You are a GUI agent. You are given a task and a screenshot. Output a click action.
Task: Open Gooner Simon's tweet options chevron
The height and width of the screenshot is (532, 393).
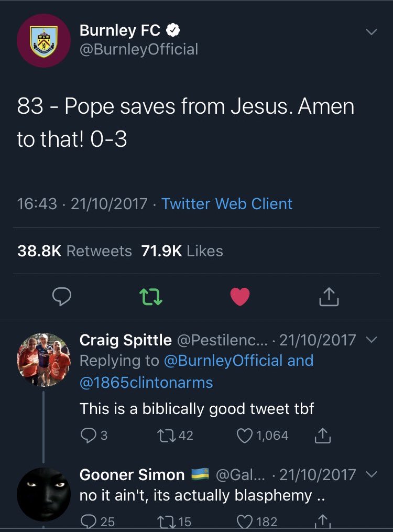[x=370, y=475]
